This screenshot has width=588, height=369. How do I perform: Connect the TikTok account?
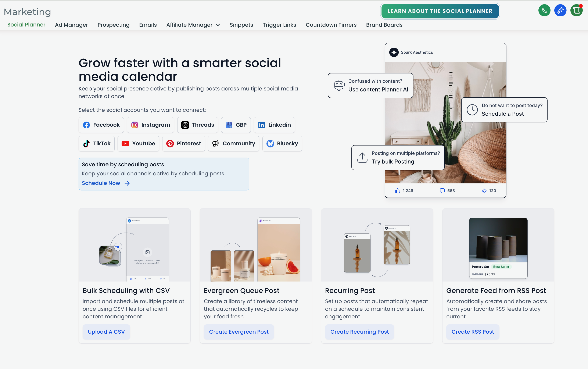[97, 143]
